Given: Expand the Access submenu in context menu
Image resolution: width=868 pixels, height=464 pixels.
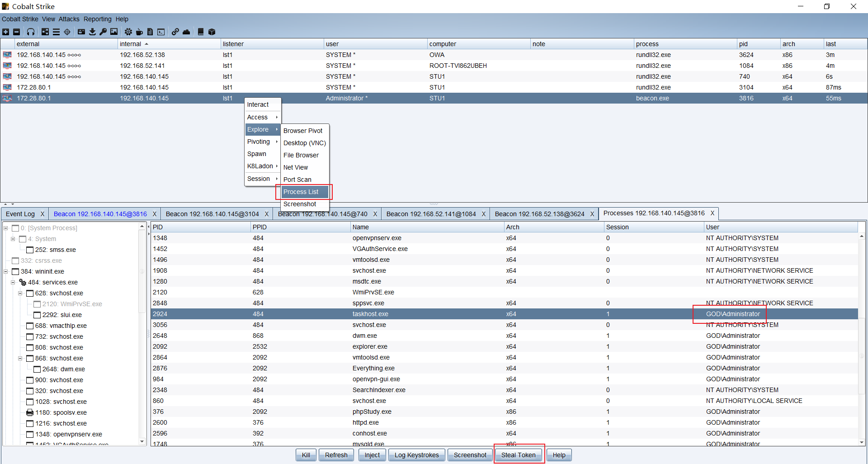Looking at the screenshot, I should coord(263,117).
